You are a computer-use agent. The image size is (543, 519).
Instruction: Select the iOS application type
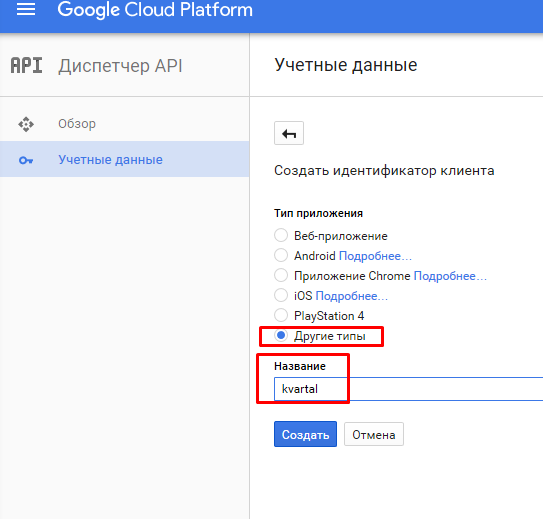pos(281,295)
